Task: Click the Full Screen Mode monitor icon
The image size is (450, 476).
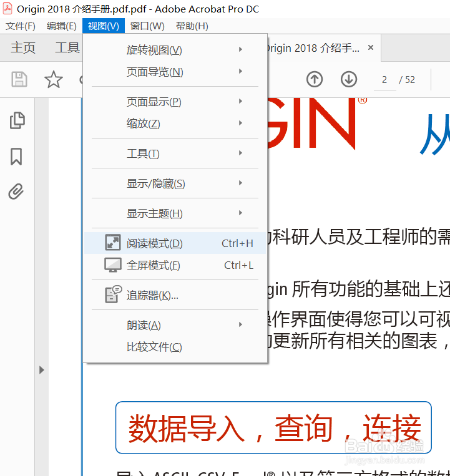Action: [113, 265]
